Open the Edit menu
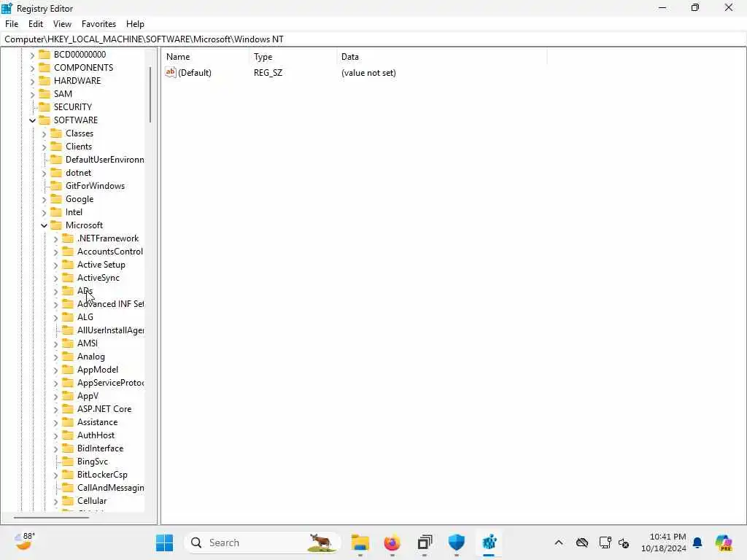Image resolution: width=747 pixels, height=560 pixels. pyautogui.click(x=36, y=24)
